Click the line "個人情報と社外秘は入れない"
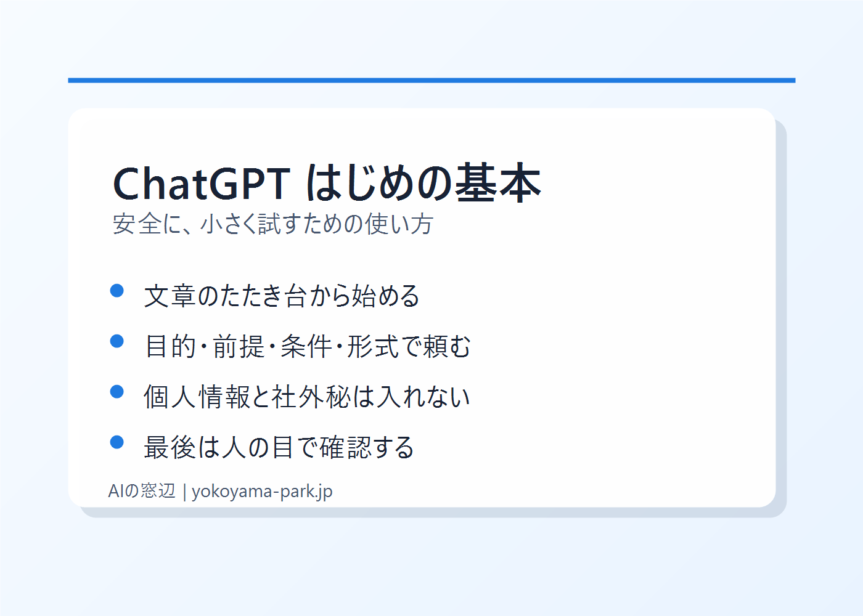Viewport: 863px width, 616px height. (307, 397)
